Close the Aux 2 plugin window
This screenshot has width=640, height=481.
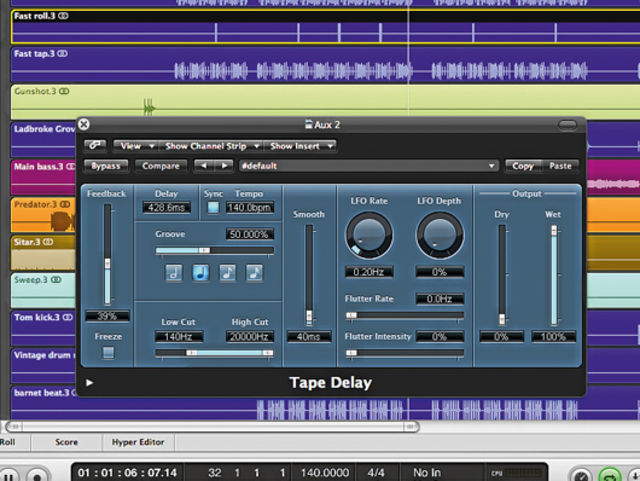coord(84,124)
